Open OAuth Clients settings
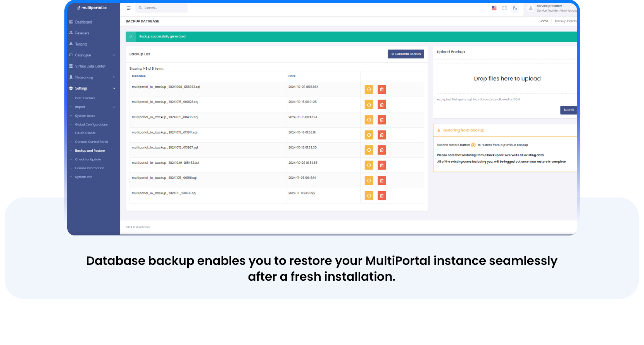The height and width of the screenshot is (345, 644). 85,133
